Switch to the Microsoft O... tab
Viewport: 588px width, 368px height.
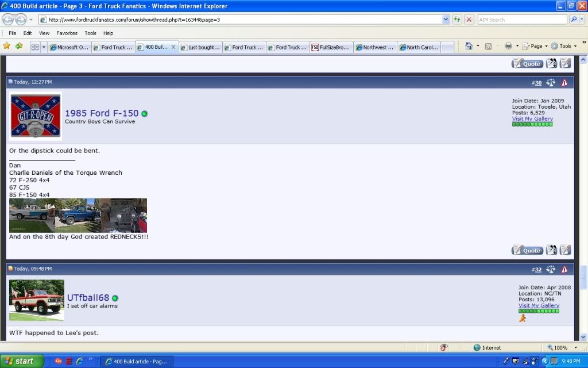tap(69, 47)
